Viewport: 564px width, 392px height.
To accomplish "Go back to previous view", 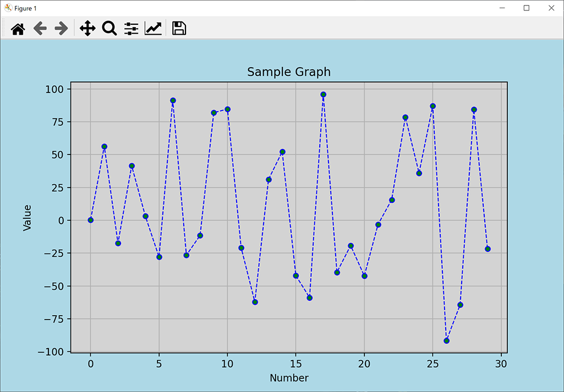I will tap(40, 29).
